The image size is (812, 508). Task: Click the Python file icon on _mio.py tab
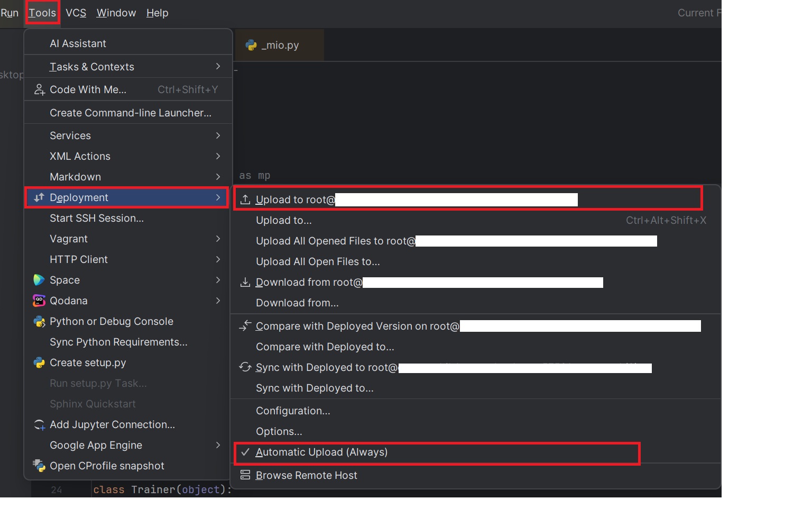point(252,46)
